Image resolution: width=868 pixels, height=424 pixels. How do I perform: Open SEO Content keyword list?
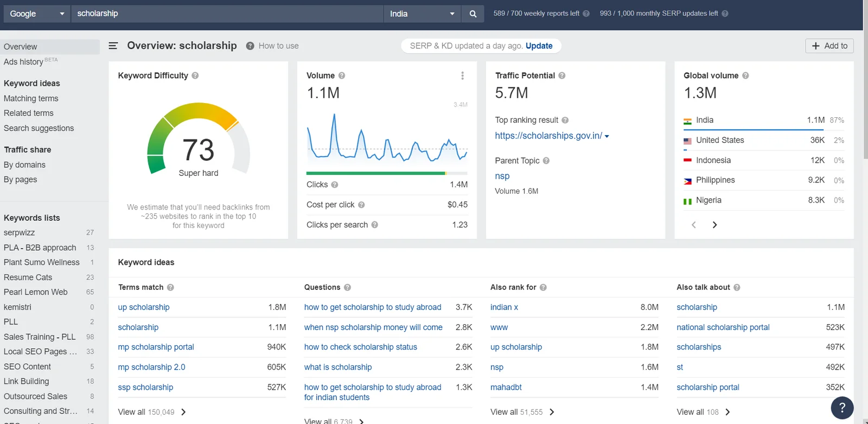point(28,366)
